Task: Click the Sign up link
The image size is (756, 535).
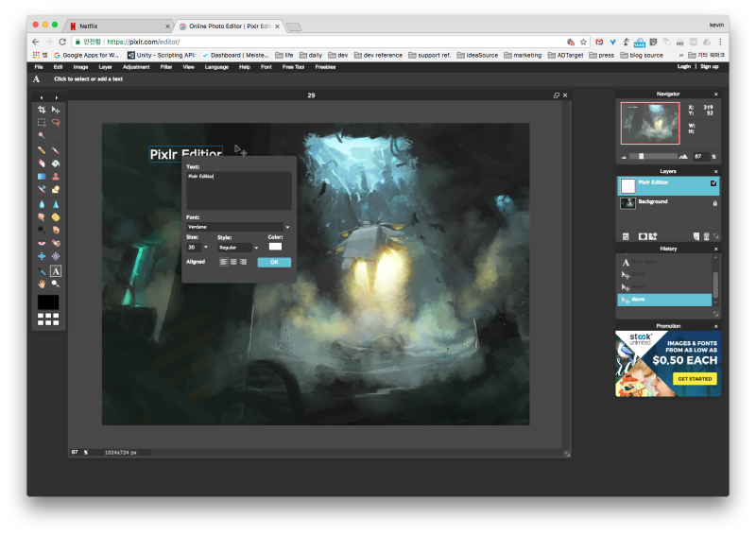Action: pos(710,66)
